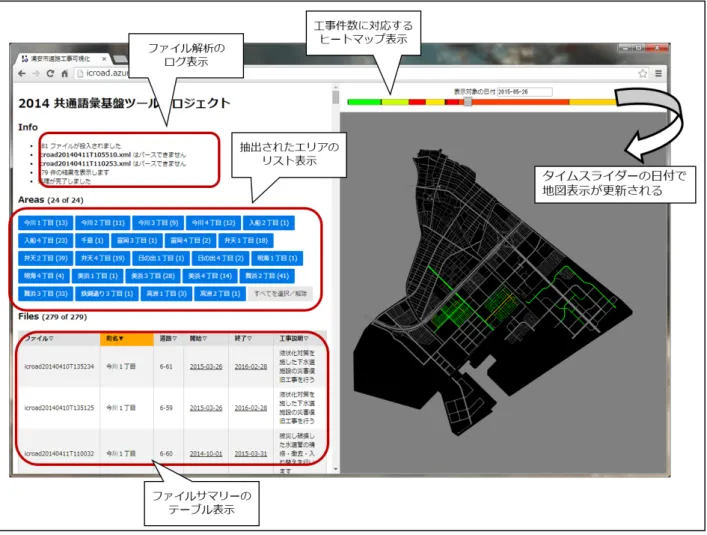Image resolution: width=707 pixels, height=535 pixels.
Task: Sort the table by 工事説明 column
Action: pos(299,338)
